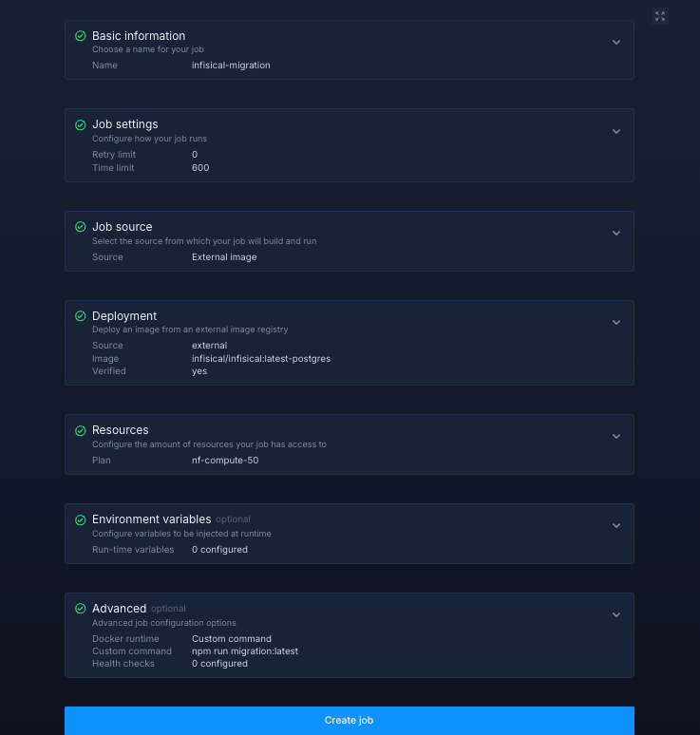Screen dimensions: 700x735
Task: Expand the Resources section chevron
Action: 615,437
